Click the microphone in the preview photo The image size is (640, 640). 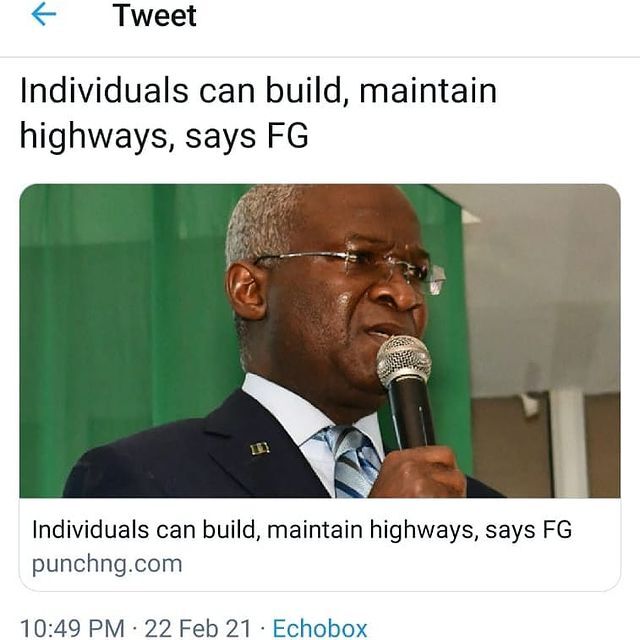(x=405, y=393)
